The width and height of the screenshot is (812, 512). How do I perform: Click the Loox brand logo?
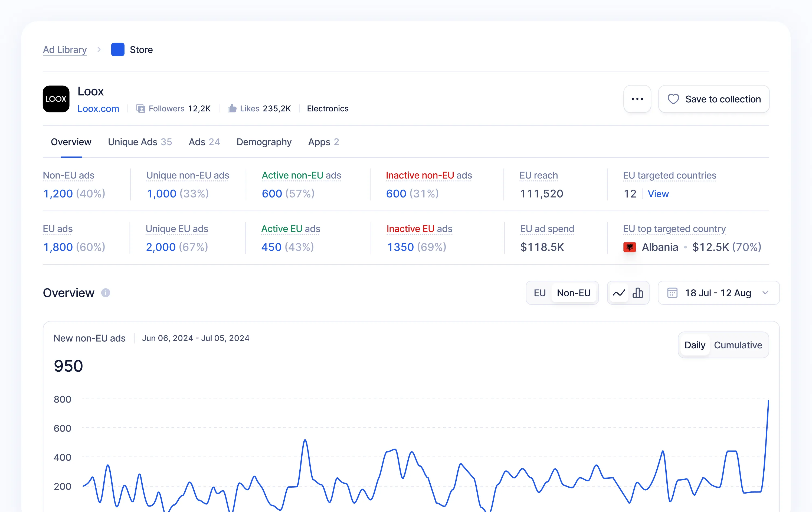tap(56, 99)
